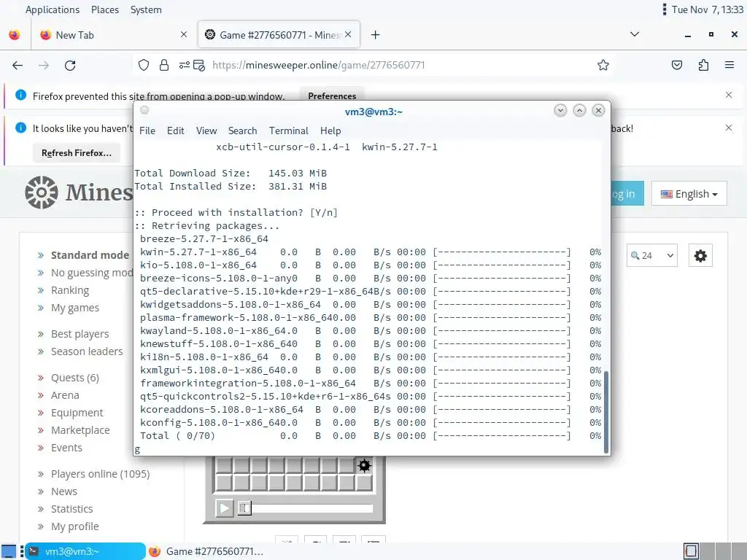Expand the list all tabs chevron
The height and width of the screenshot is (560, 747).
pyautogui.click(x=634, y=34)
